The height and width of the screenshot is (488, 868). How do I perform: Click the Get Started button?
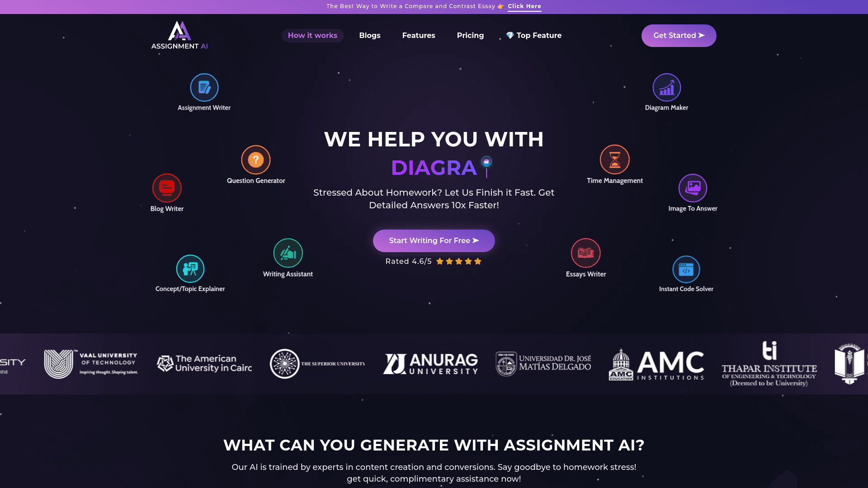679,35
